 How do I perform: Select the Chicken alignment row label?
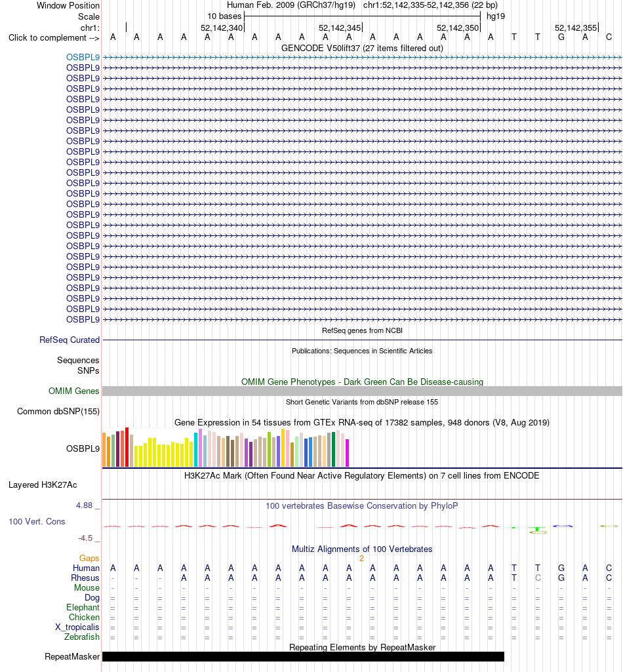point(85,617)
